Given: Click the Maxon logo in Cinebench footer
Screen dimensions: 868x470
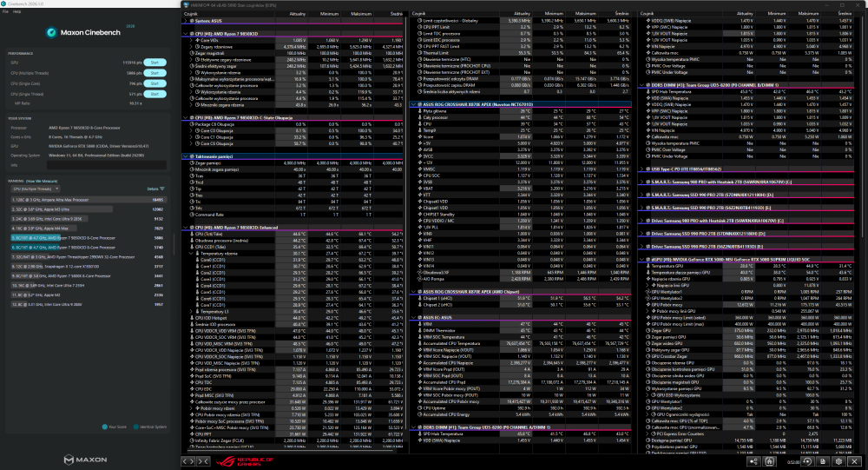Looking at the screenshot, I should [x=85, y=460].
